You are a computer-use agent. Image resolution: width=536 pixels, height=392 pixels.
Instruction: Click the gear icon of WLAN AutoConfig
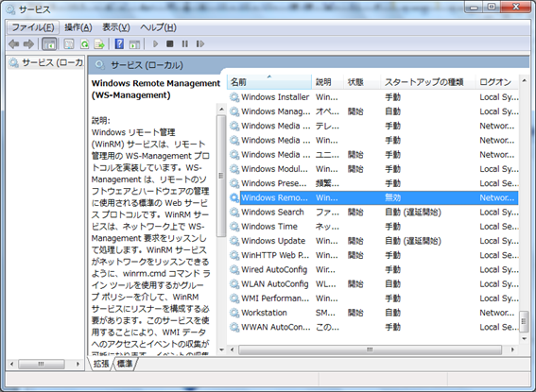click(x=234, y=284)
